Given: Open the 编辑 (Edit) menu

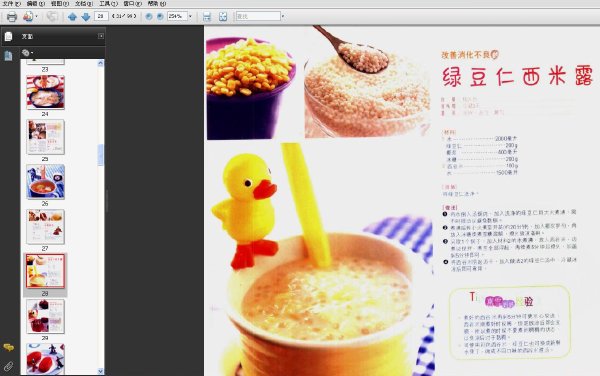Looking at the screenshot, I should point(36,3).
